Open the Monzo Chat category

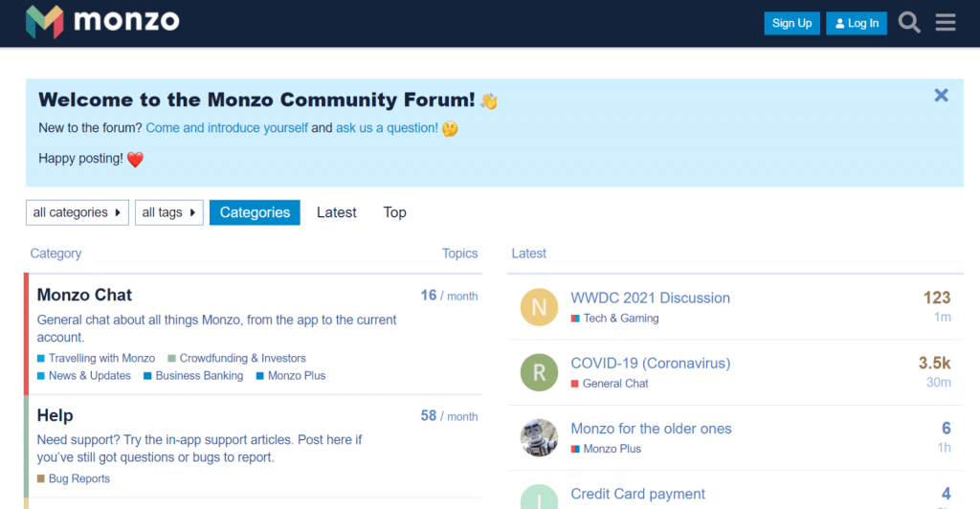click(84, 295)
